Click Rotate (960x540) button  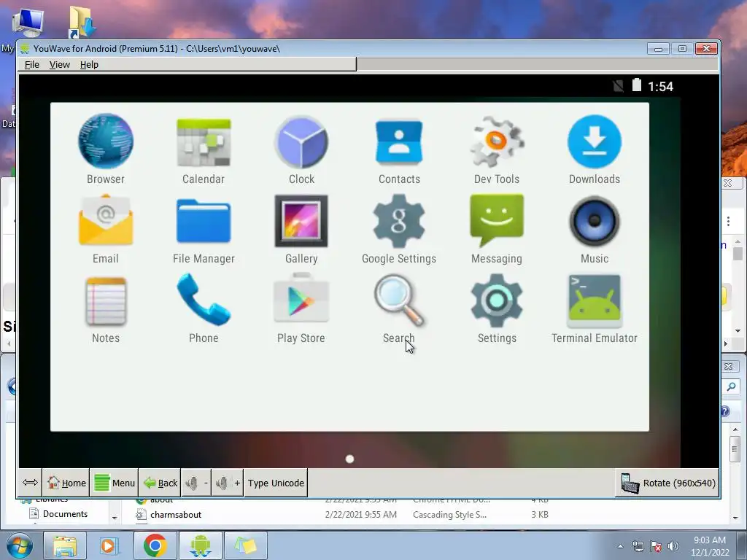tap(667, 483)
